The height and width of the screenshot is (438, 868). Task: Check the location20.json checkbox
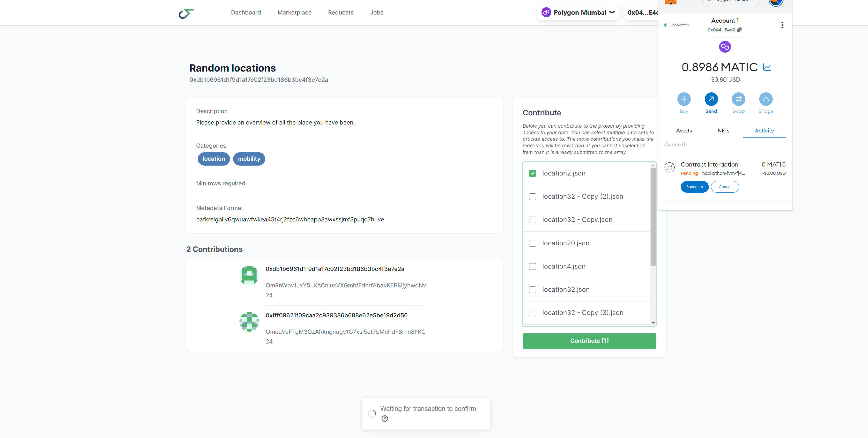(532, 243)
